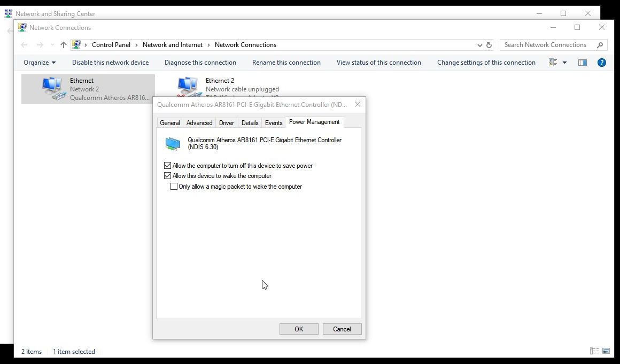Select the Power Management tab
Viewport: 620px width, 364px height.
click(x=314, y=122)
